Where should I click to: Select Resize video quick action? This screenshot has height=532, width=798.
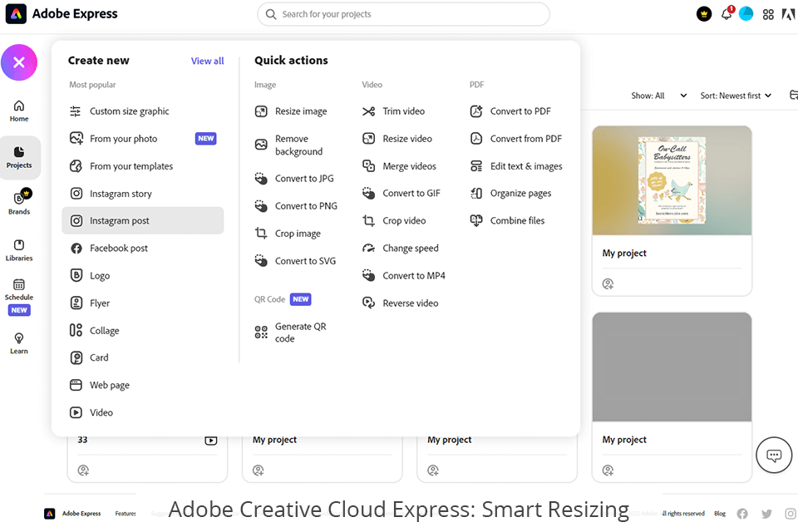[x=397, y=139]
